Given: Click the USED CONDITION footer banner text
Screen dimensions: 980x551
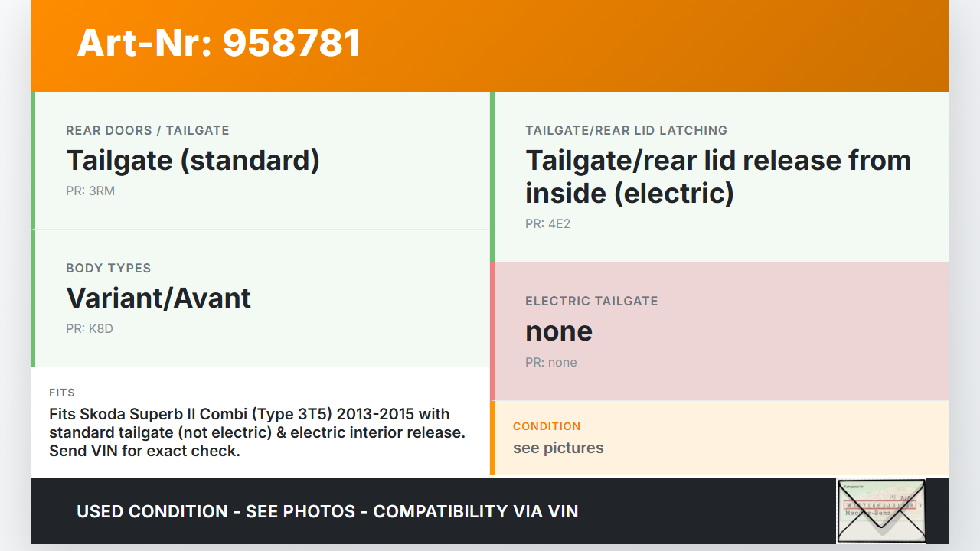Looking at the screenshot, I should (327, 511).
